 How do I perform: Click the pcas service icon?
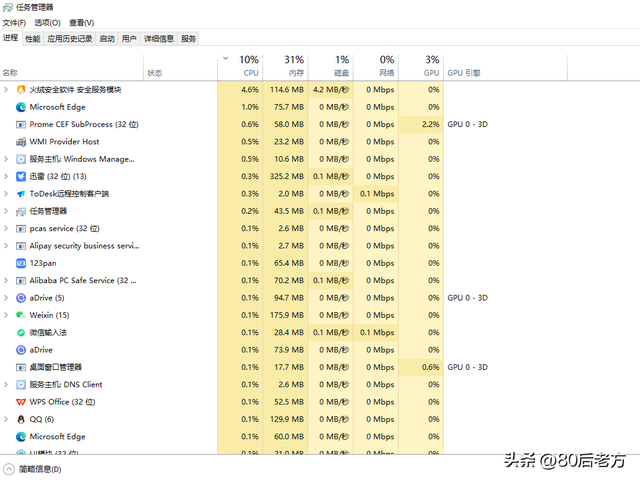pyautogui.click(x=21, y=229)
